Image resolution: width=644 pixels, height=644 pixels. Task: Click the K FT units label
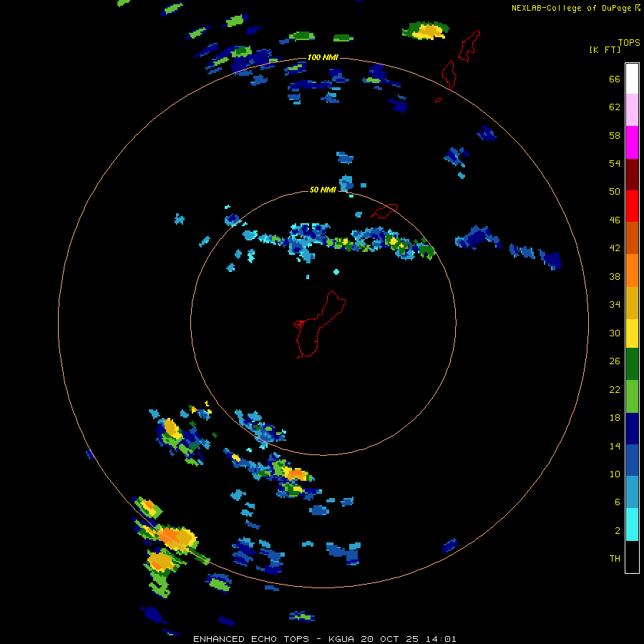coord(605,50)
